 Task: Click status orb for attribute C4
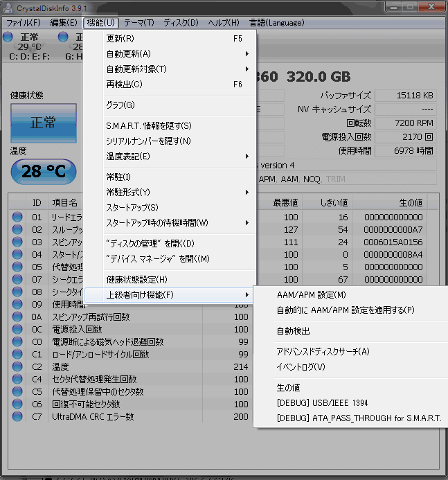17,380
